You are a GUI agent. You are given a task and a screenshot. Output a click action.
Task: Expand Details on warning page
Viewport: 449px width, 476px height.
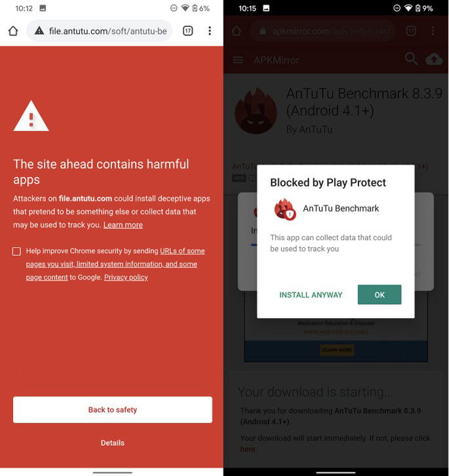point(113,443)
